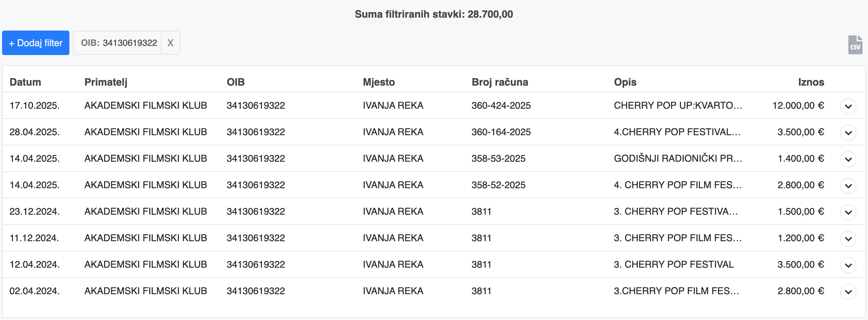Expand the 12.000,00 € row details
Image resolution: width=868 pixels, height=320 pixels.
(848, 106)
